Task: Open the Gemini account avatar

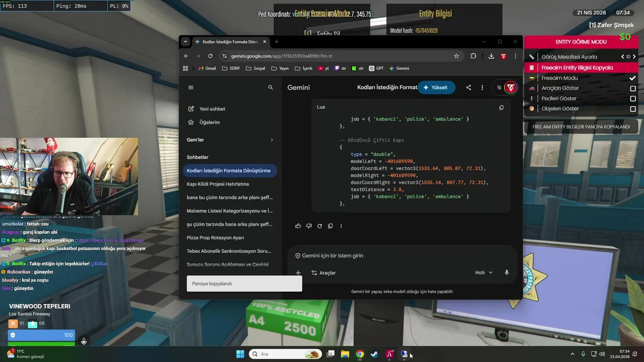Action: click(x=511, y=87)
